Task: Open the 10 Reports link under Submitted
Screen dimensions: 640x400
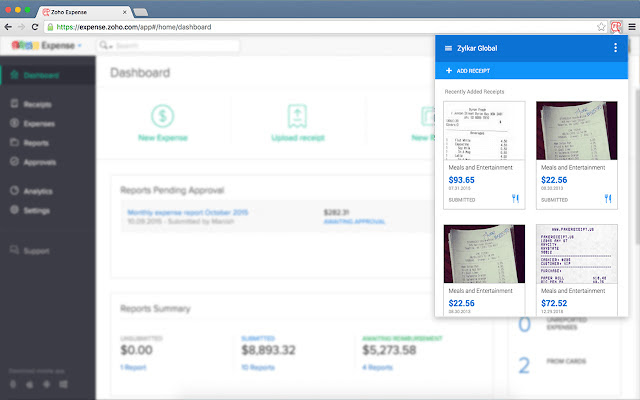Action: (x=258, y=367)
